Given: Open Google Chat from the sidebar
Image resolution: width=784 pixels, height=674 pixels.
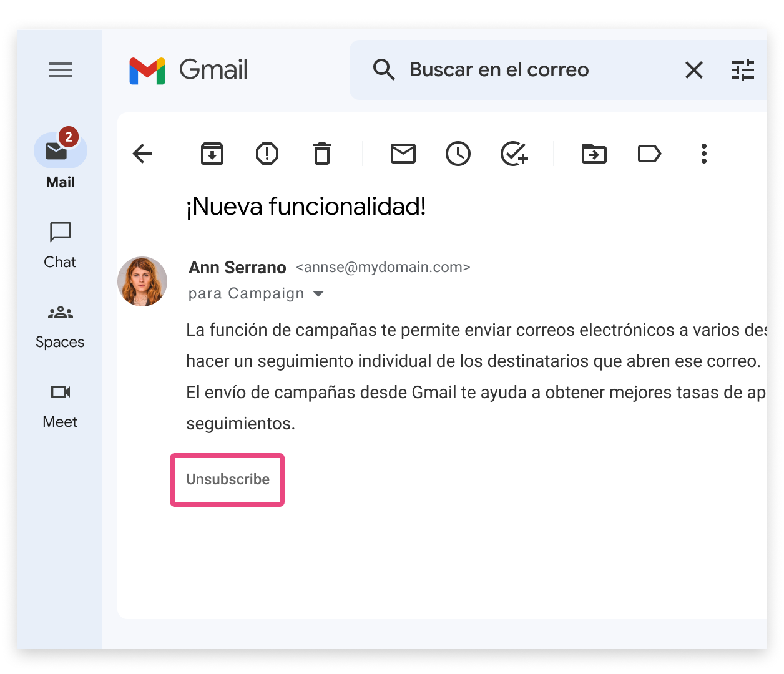Looking at the screenshot, I should tap(59, 243).
